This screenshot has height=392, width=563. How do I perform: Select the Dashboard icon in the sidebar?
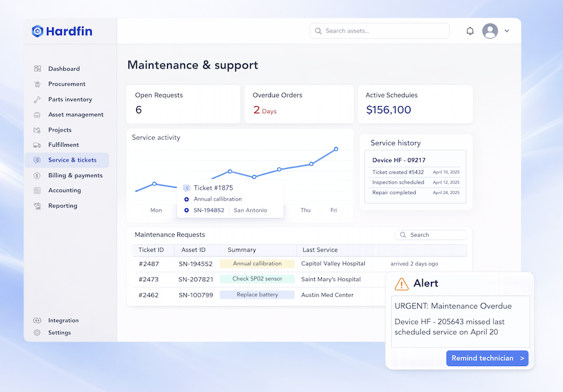tap(37, 68)
